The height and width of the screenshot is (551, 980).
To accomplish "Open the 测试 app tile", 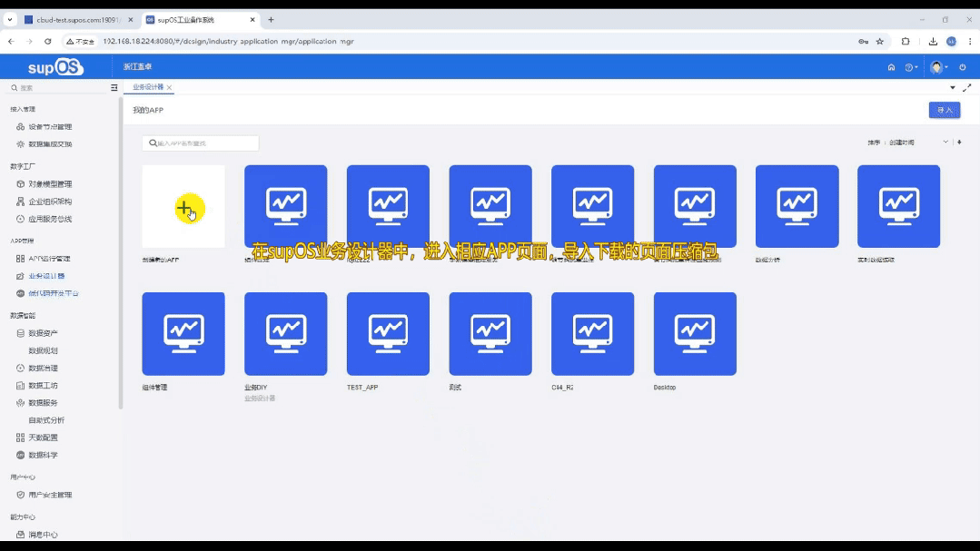I will [490, 334].
